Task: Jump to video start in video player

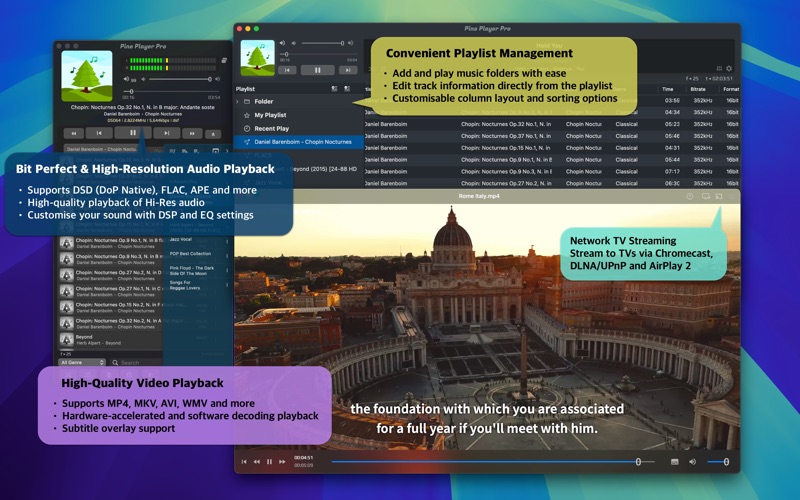Action: [x=244, y=462]
